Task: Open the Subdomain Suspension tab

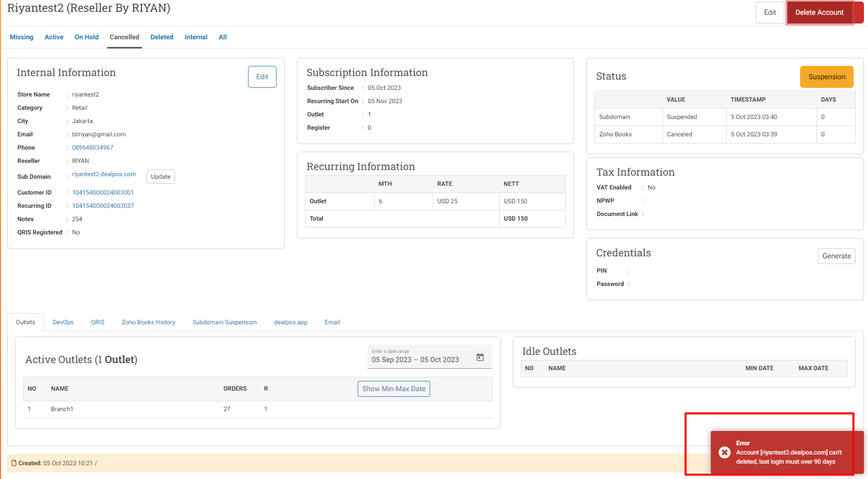Action: pos(225,322)
